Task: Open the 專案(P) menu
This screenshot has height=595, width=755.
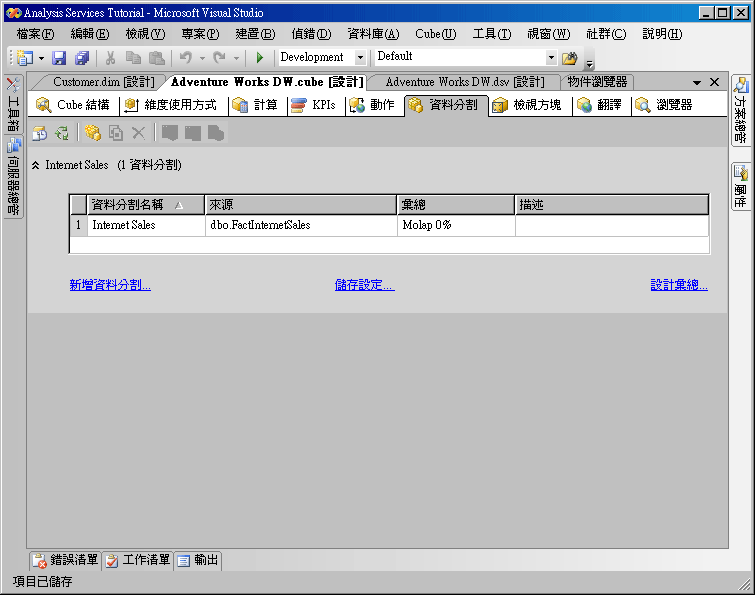Action: click(200, 34)
